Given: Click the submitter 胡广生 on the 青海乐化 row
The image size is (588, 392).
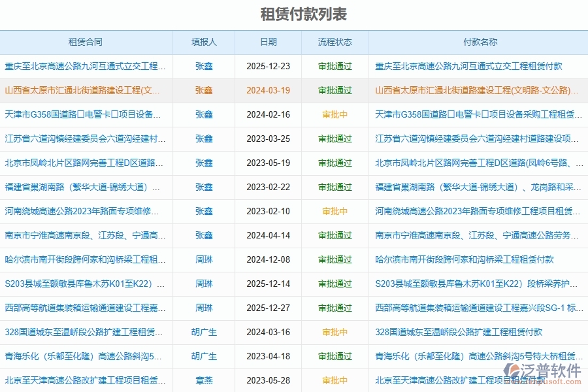Looking at the screenshot, I should [204, 356].
